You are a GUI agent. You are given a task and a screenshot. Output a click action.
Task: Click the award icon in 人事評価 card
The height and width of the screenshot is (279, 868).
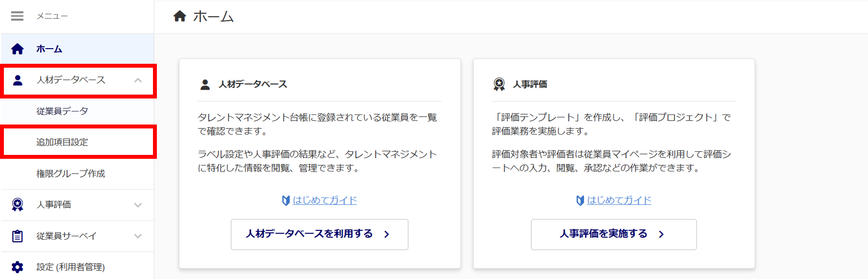click(x=499, y=84)
